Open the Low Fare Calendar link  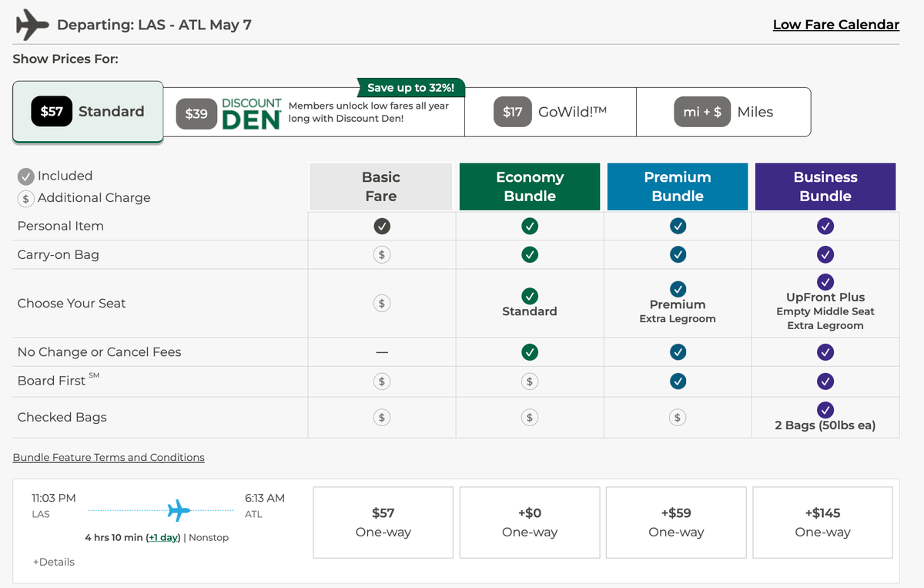836,25
